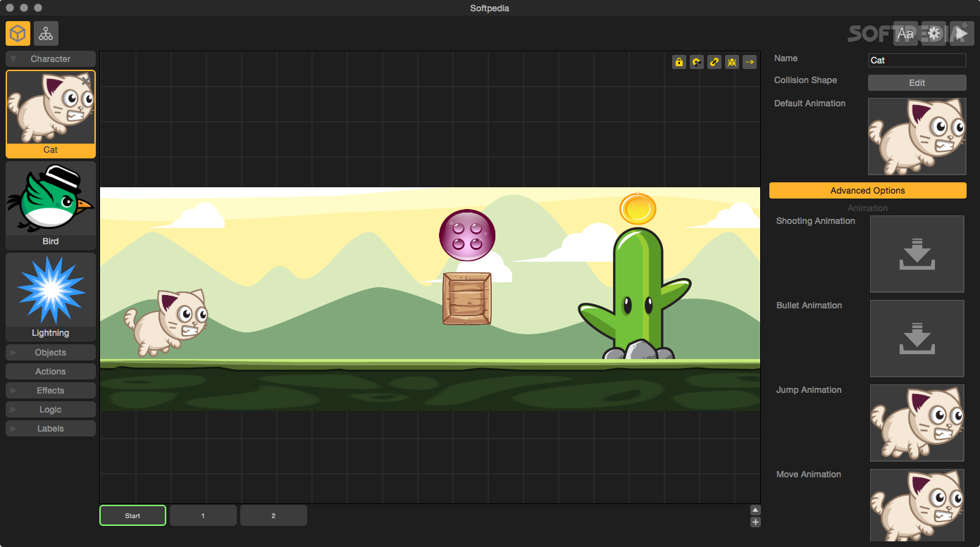Expand the Objects section
980x547 pixels.
[x=51, y=353]
